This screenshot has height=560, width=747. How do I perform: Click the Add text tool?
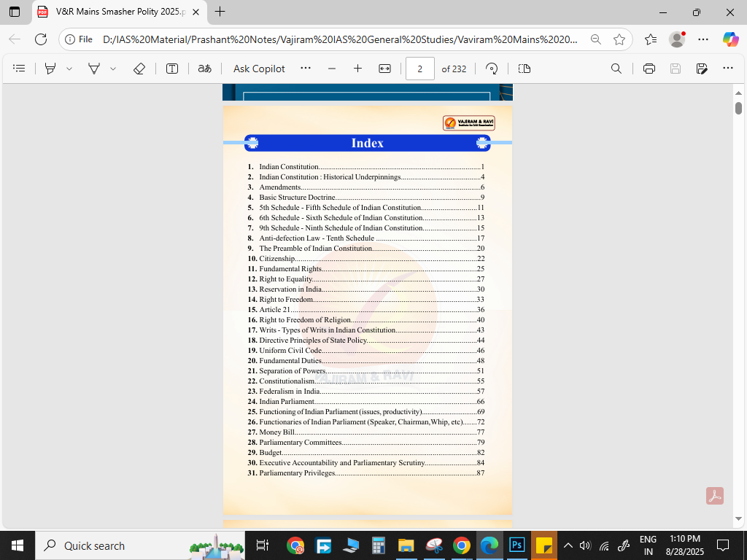tap(172, 69)
